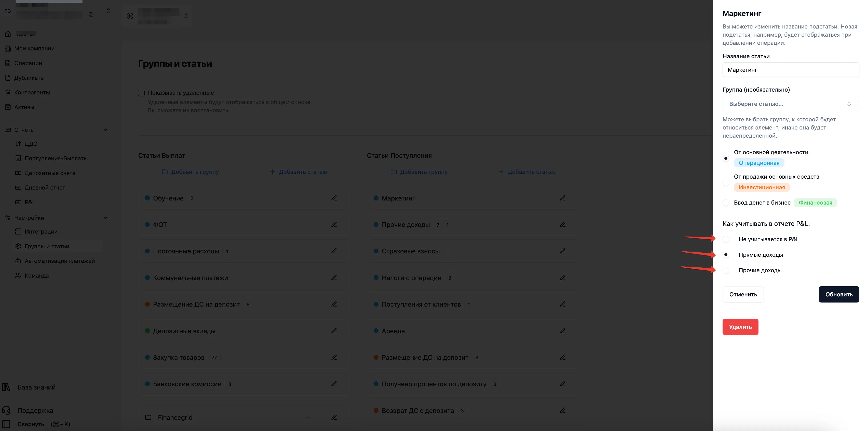Edit the Страховые взносы article
The image size is (868, 431).
click(563, 251)
